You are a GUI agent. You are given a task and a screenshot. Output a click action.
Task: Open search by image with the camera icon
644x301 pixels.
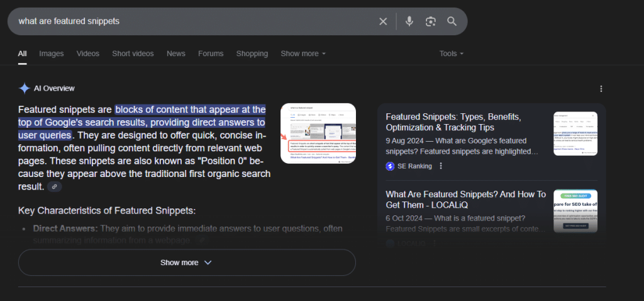pos(430,21)
